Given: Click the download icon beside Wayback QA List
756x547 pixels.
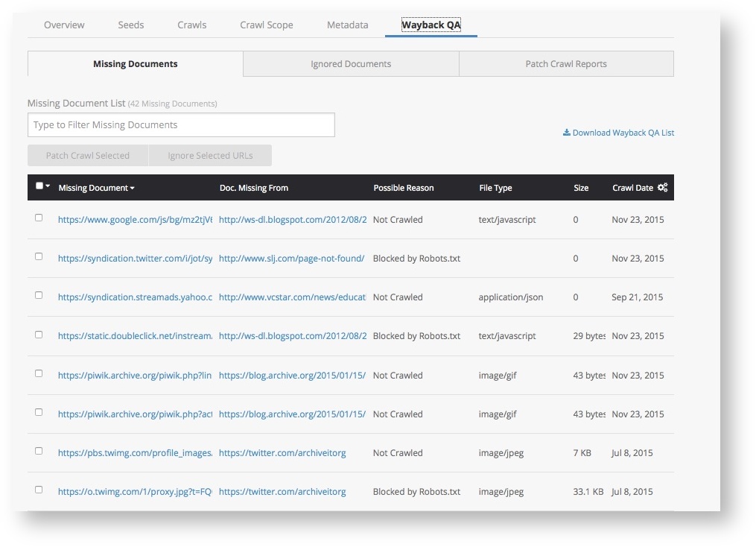Looking at the screenshot, I should 566,133.
